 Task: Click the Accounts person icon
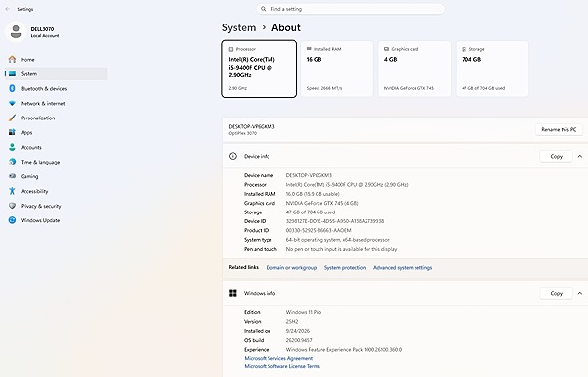[12, 147]
